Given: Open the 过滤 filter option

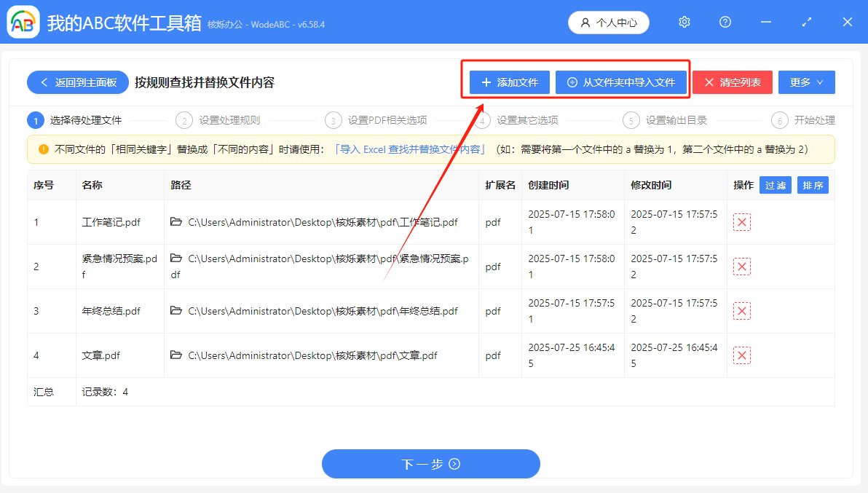Looking at the screenshot, I should 775,185.
